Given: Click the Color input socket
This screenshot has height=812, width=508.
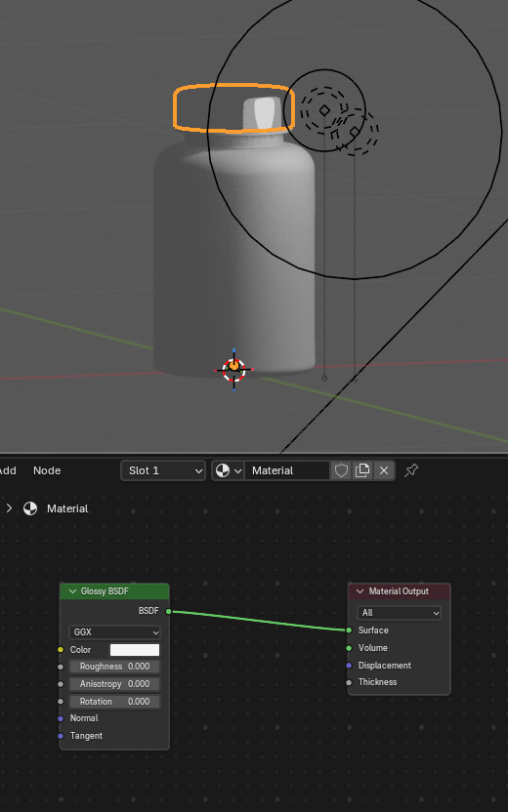Looking at the screenshot, I should tap(61, 649).
